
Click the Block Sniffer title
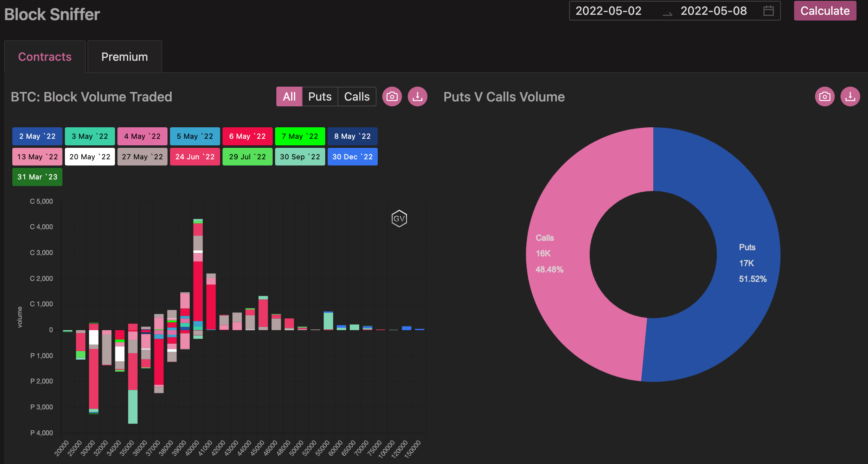click(52, 14)
